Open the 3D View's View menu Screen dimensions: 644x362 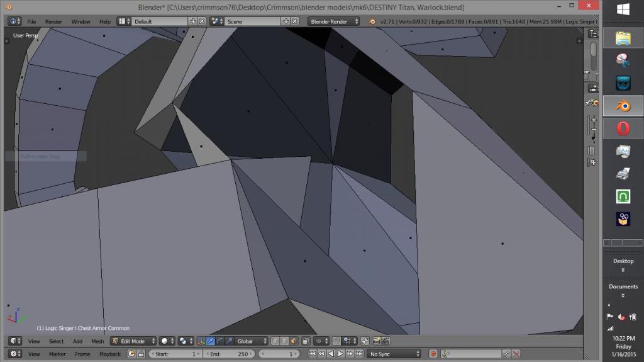(34, 341)
